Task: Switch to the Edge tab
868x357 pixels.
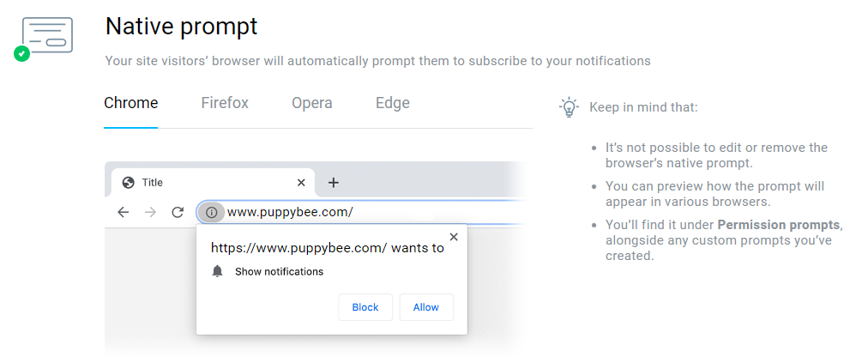Action: (393, 103)
